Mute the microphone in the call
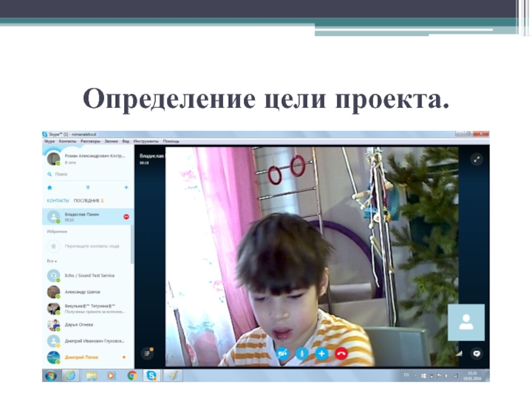 coord(302,354)
